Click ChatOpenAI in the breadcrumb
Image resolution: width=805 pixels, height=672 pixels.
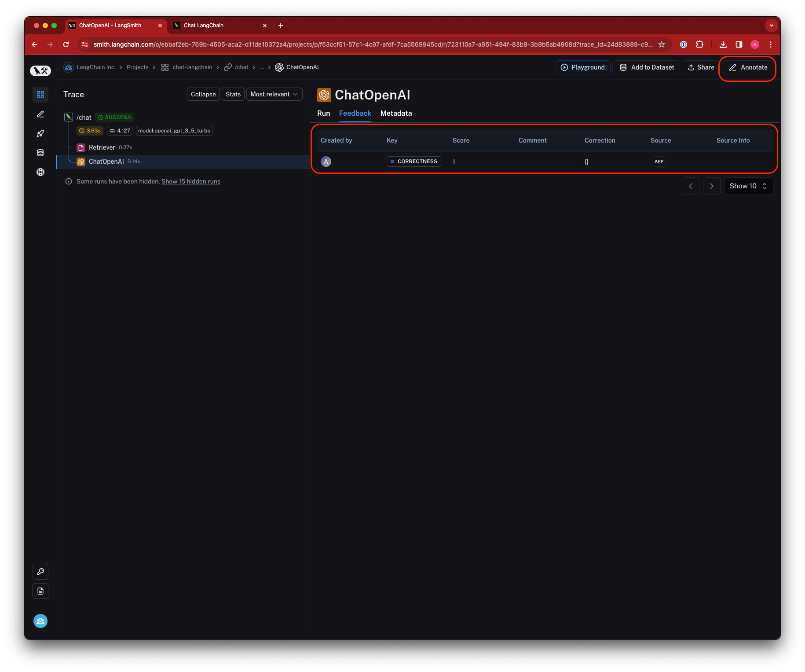coord(302,67)
